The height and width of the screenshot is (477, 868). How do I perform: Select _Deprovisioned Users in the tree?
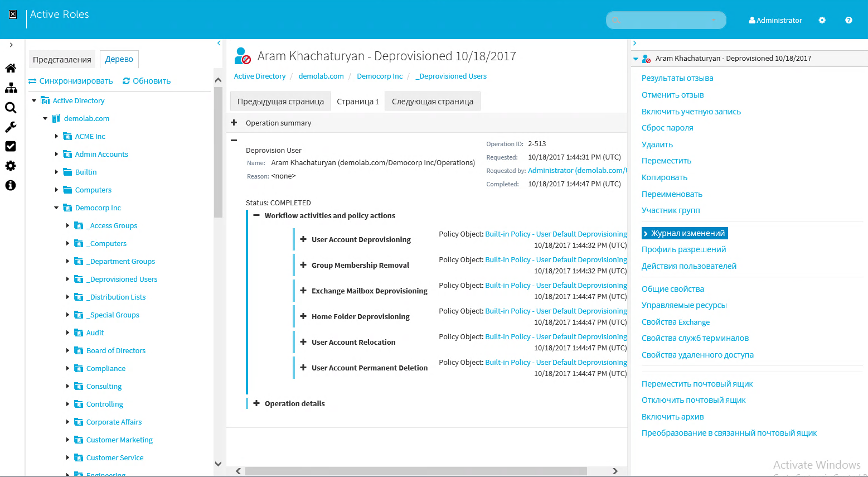coord(122,279)
